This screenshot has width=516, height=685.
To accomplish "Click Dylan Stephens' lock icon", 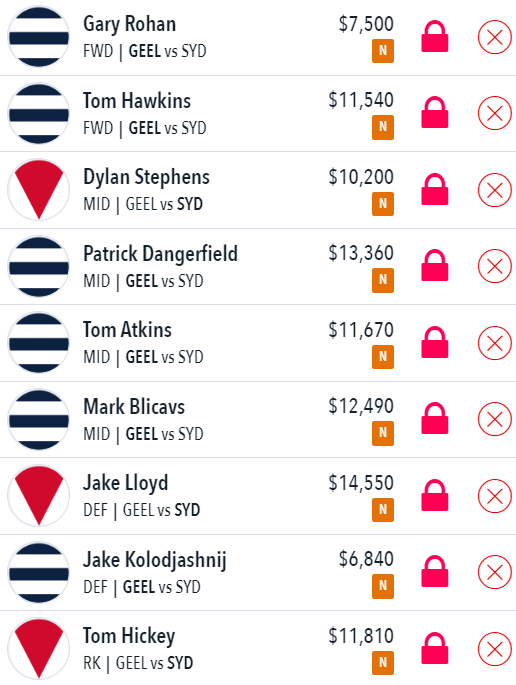I will [x=435, y=190].
